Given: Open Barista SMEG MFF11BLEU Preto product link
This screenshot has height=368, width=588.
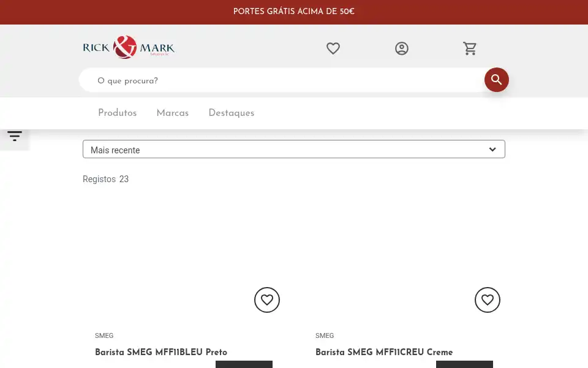Looking at the screenshot, I should click(161, 352).
